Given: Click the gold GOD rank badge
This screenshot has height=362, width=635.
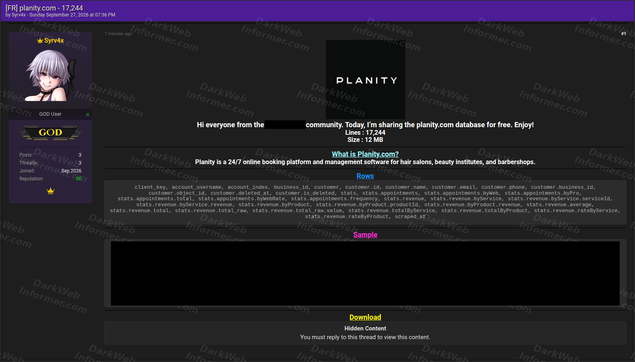Looking at the screenshot, I should (50, 132).
